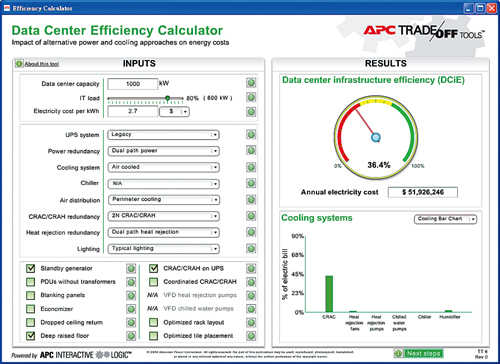Click info icon beside Data center capacity
This screenshot has height=364, width=500.
251,83
